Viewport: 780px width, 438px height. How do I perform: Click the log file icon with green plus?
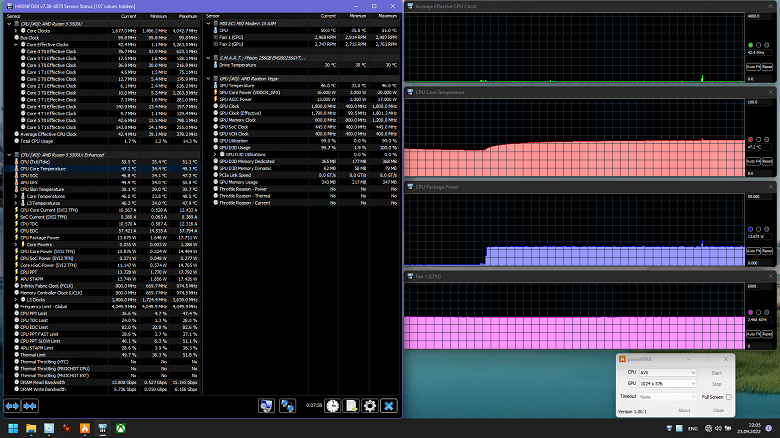[x=350, y=406]
